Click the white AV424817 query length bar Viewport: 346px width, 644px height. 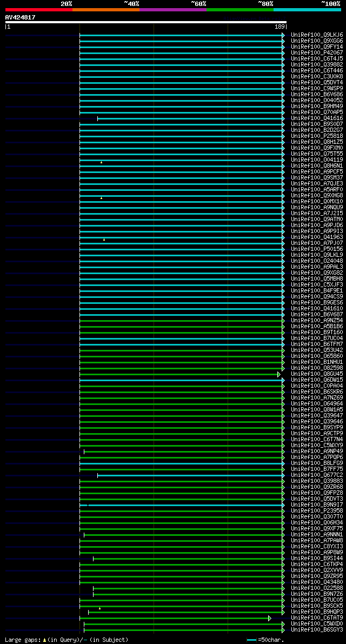[x=146, y=22]
